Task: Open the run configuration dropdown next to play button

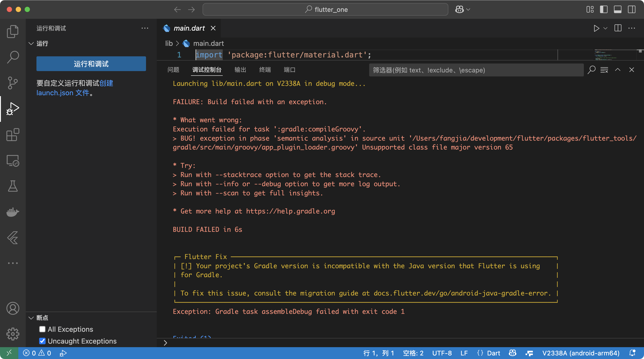Action: point(605,28)
